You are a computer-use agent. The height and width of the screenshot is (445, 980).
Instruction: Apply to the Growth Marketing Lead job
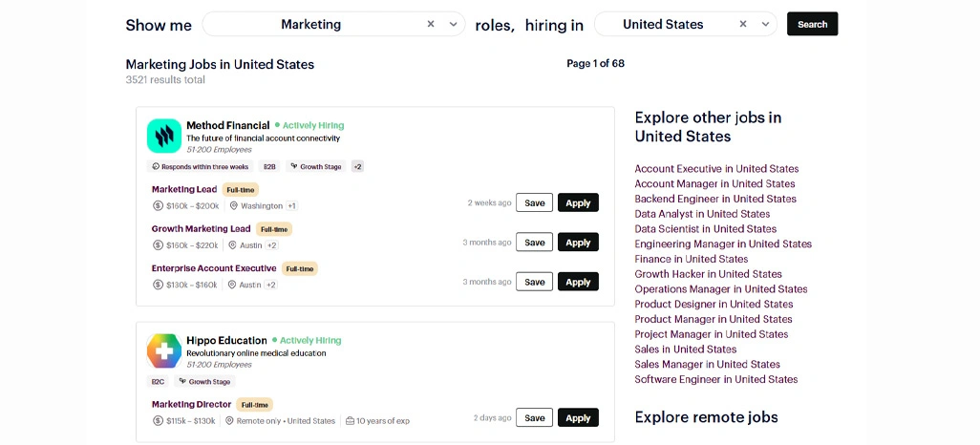(578, 242)
